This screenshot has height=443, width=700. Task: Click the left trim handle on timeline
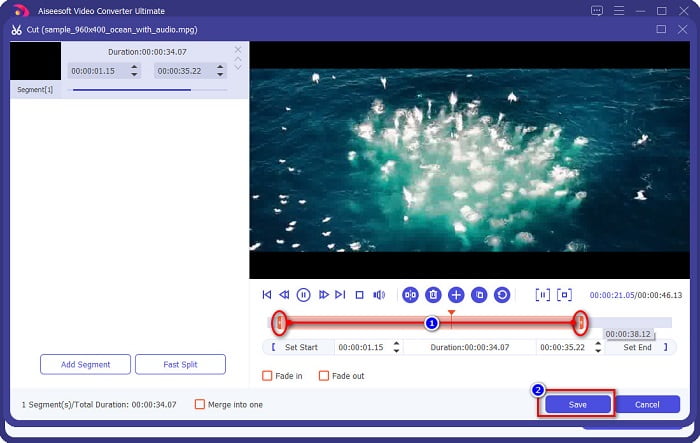pos(279,322)
